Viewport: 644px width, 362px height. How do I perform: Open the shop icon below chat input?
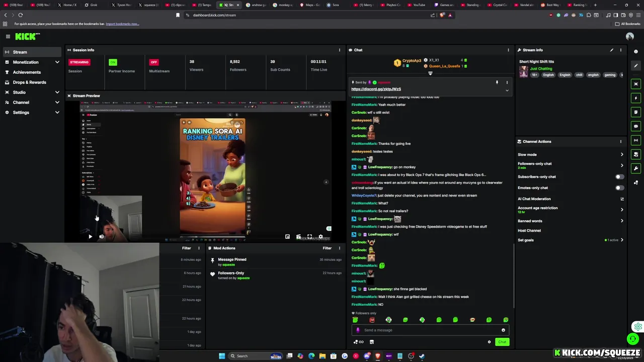372,342
